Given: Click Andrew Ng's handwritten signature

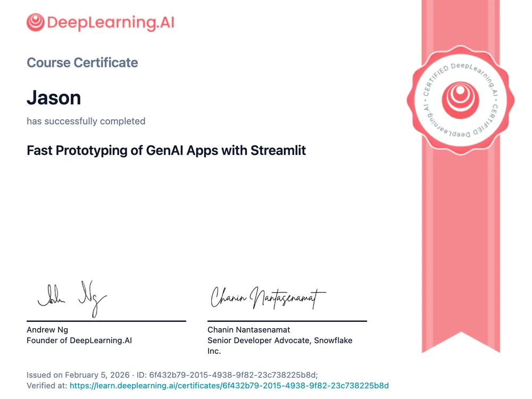Looking at the screenshot, I should [x=72, y=299].
